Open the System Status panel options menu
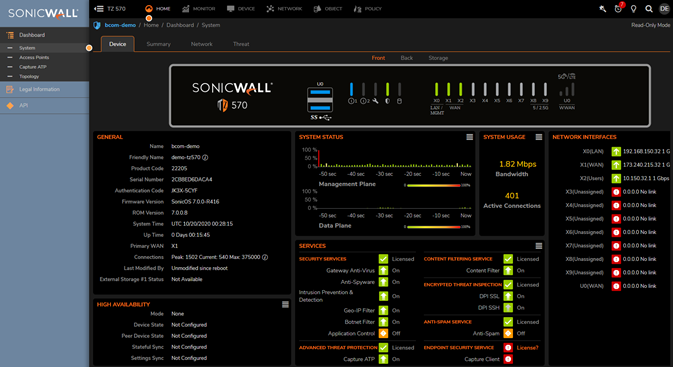This screenshot has height=367, width=673. [x=470, y=137]
